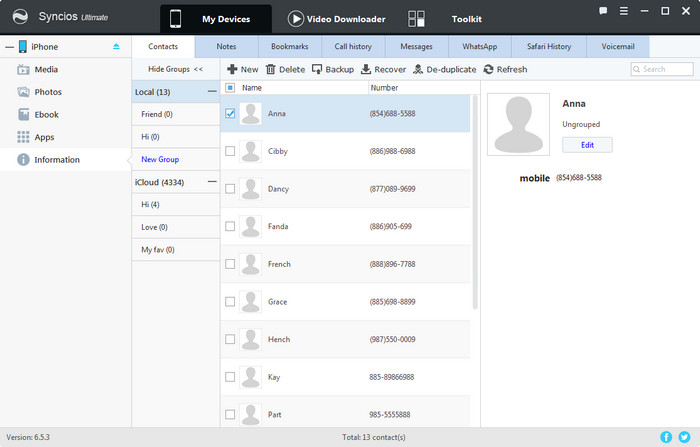Click the contact list scrollbar
This screenshot has height=447, width=700.
pyautogui.click(x=475, y=202)
